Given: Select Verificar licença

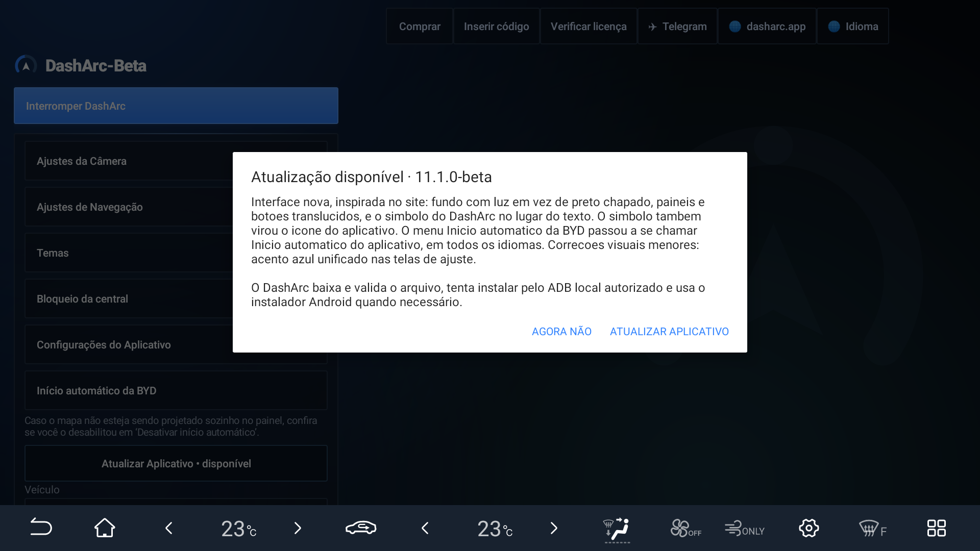Looking at the screenshot, I should pyautogui.click(x=589, y=26).
